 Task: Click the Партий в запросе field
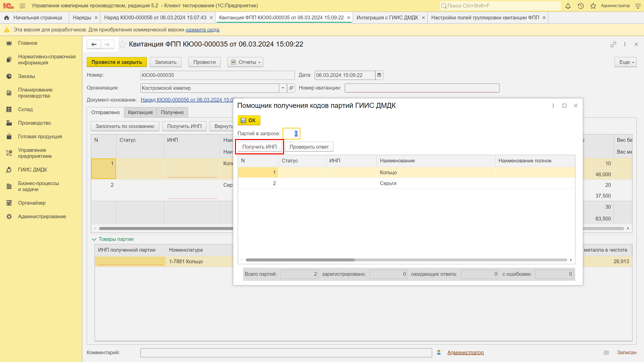coord(291,133)
